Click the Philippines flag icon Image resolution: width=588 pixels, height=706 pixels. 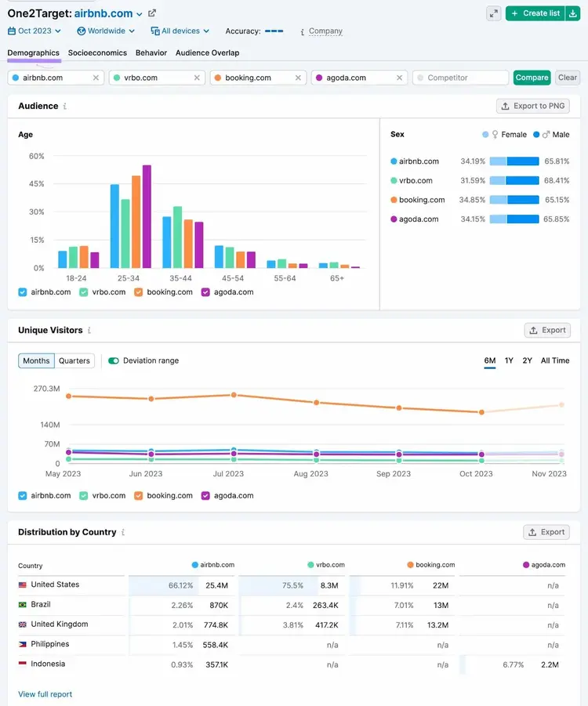click(x=23, y=644)
